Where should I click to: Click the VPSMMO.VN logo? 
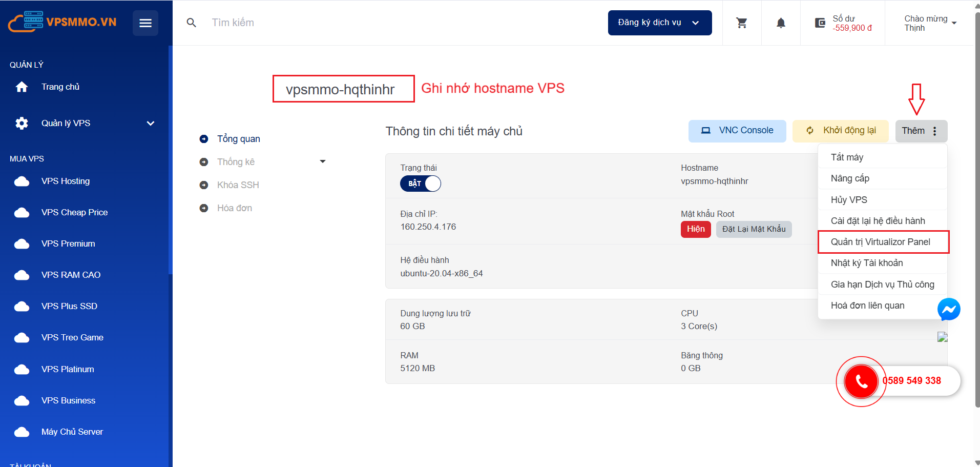tap(62, 22)
